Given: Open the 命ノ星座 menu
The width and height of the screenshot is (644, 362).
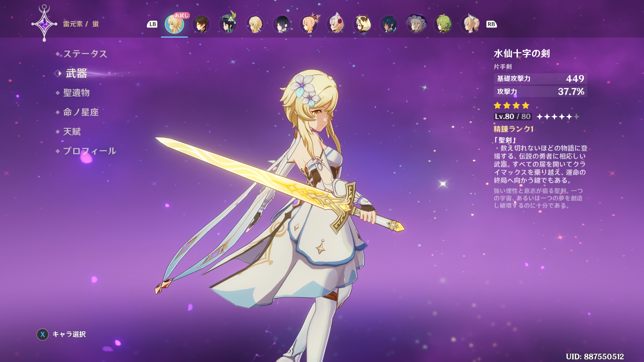Looking at the screenshot, I should [81, 112].
